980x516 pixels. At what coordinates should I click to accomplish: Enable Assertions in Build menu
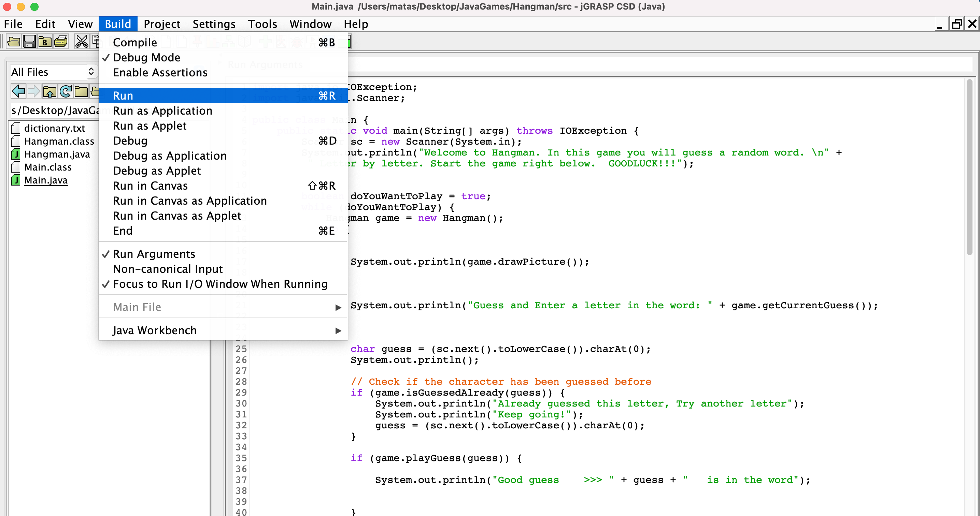click(x=223, y=73)
